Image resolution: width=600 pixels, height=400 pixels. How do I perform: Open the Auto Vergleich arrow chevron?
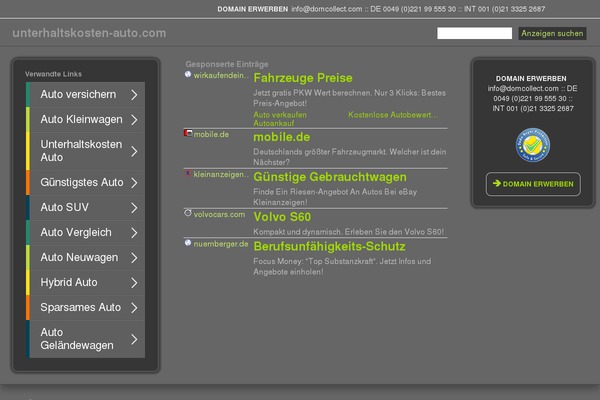coord(134,233)
